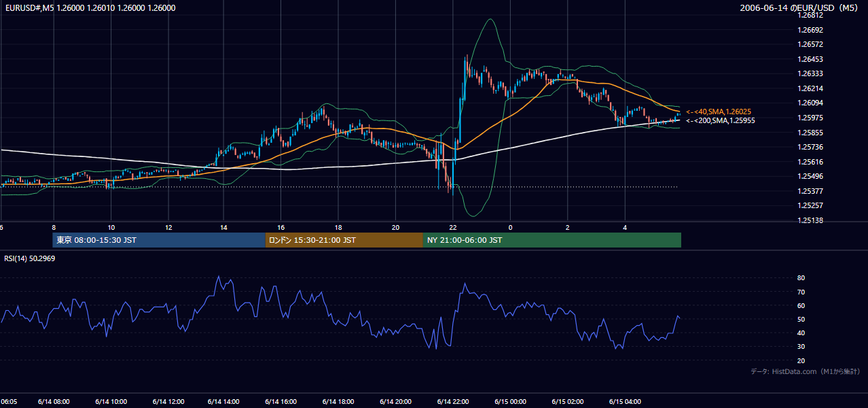868x408 pixels.
Task: Click the HistData.com data source credit
Action: point(805,371)
